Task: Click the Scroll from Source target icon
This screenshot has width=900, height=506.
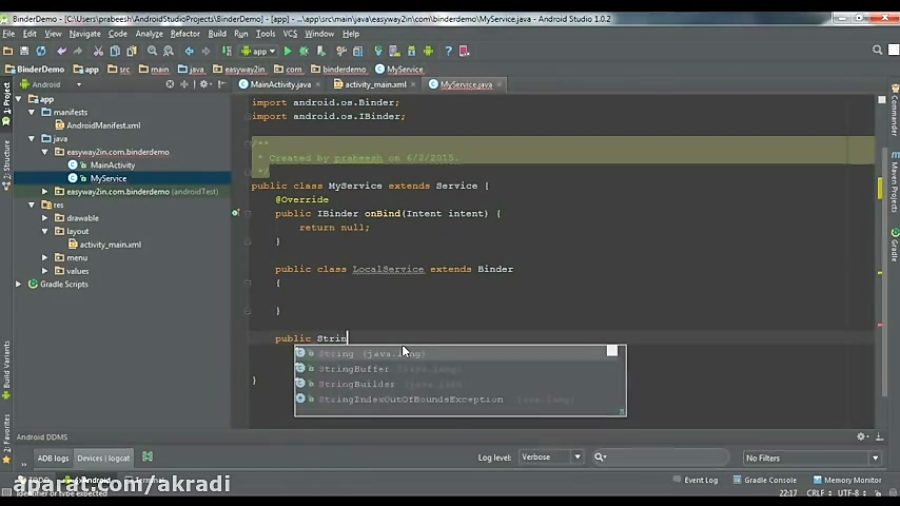Action: click(170, 84)
